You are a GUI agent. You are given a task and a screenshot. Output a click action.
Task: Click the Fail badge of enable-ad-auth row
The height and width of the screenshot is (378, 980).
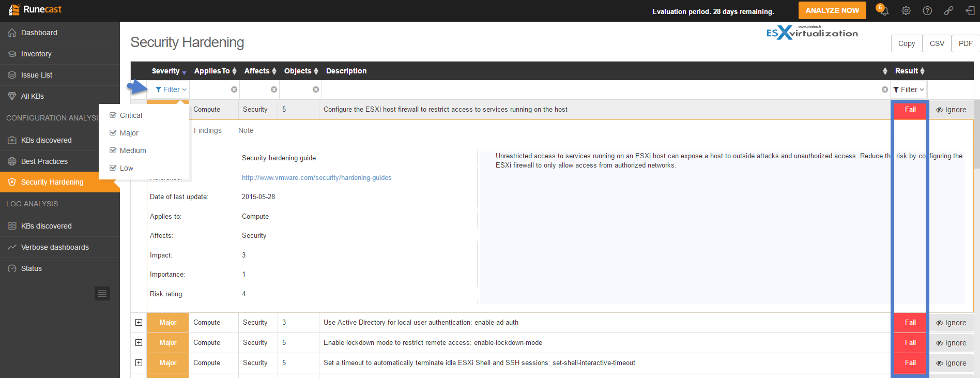pyautogui.click(x=910, y=322)
